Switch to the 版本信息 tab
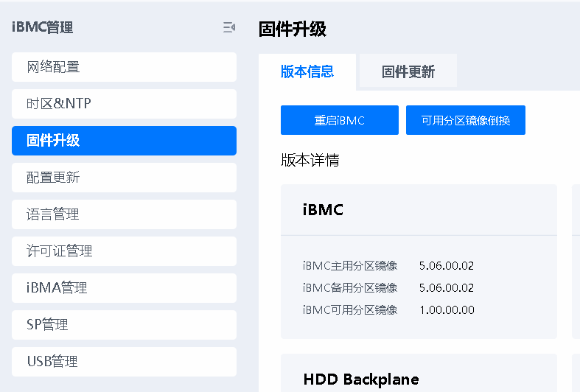Screen dimensions: 580x392 [307, 71]
